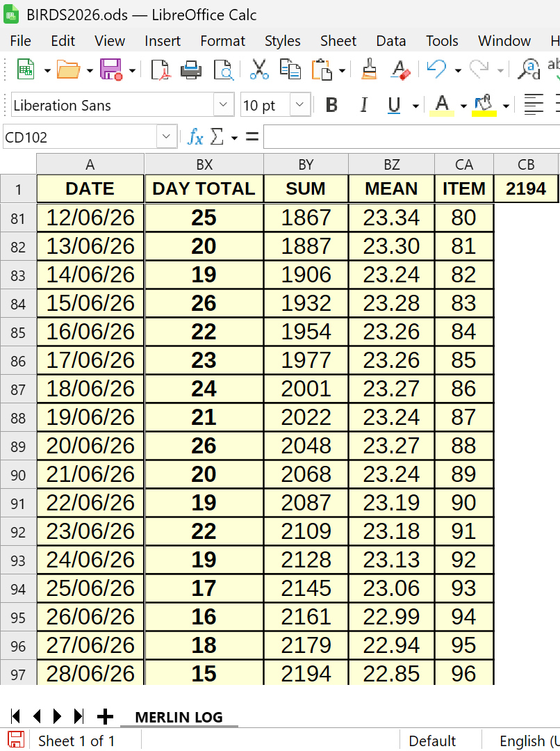Image resolution: width=560 pixels, height=751 pixels.
Task: Open the Font Name dropdown list
Action: (x=223, y=104)
